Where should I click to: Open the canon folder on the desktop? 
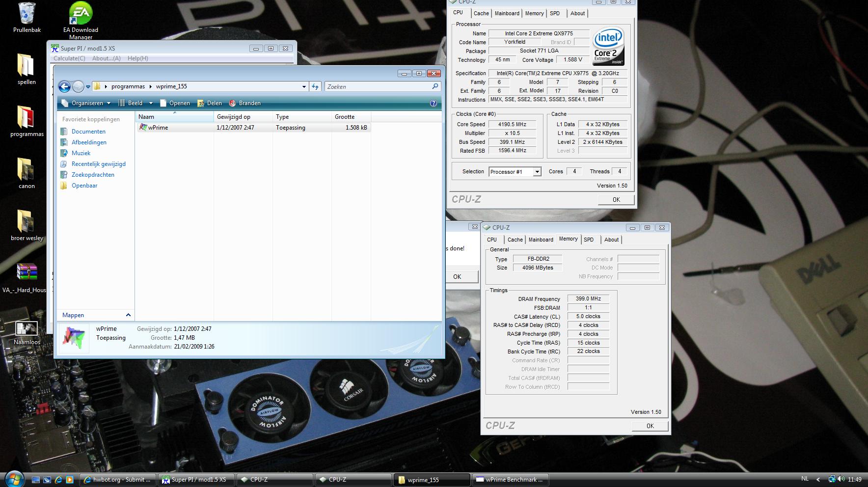(26, 169)
